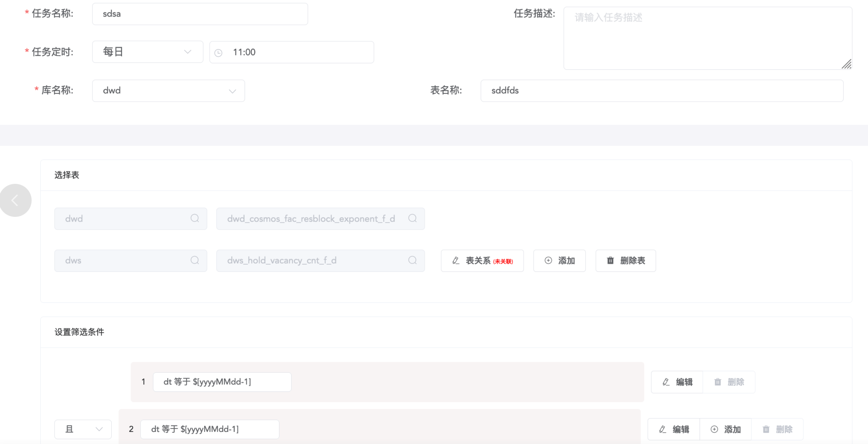The image size is (868, 444).
Task: Click the pencil icon on the 表关系 button
Action: [x=456, y=260]
